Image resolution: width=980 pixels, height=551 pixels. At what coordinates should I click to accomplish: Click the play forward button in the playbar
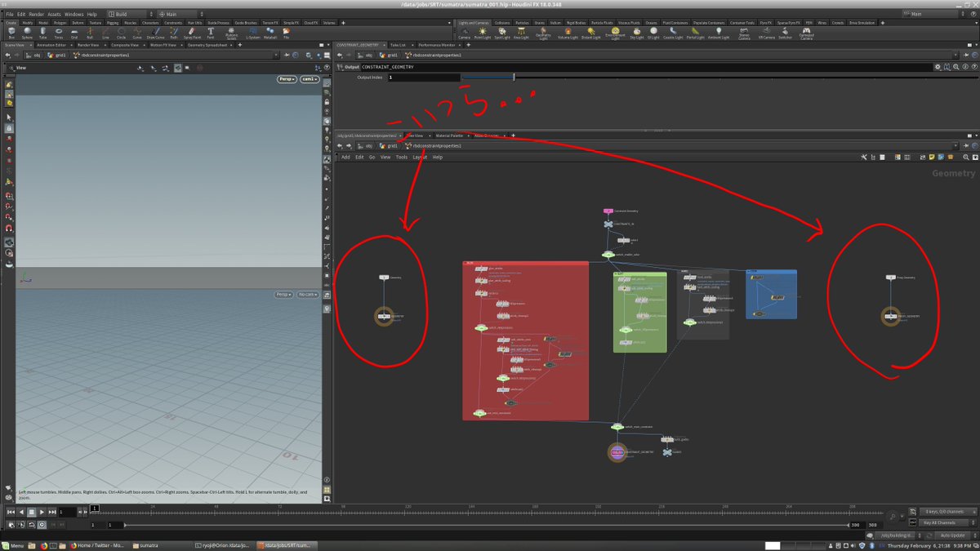pos(42,512)
